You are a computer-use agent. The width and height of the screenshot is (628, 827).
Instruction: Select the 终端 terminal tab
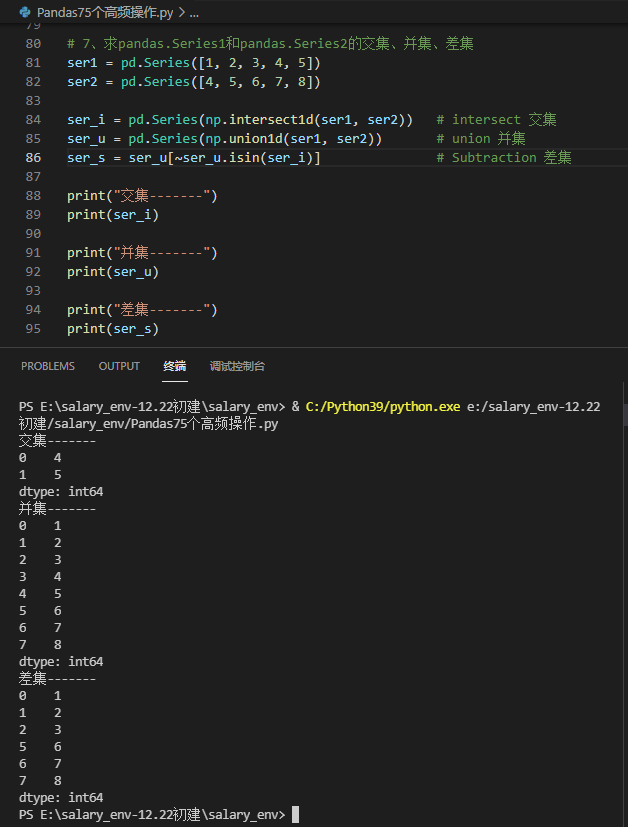click(x=175, y=366)
